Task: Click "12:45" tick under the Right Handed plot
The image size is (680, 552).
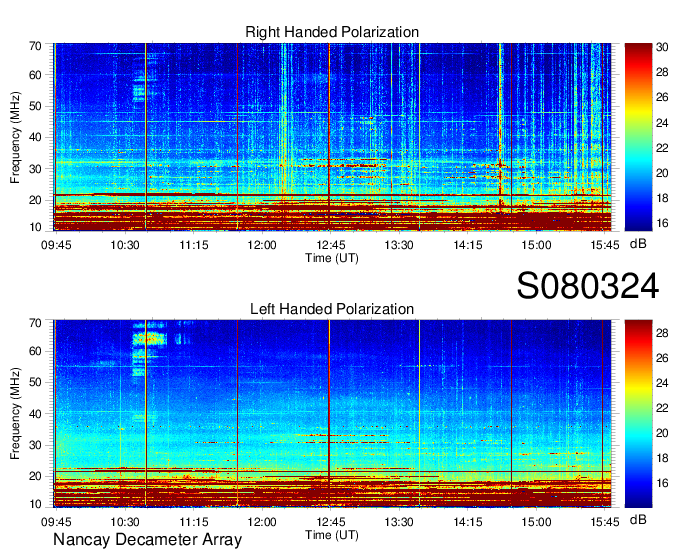Action: click(x=331, y=245)
